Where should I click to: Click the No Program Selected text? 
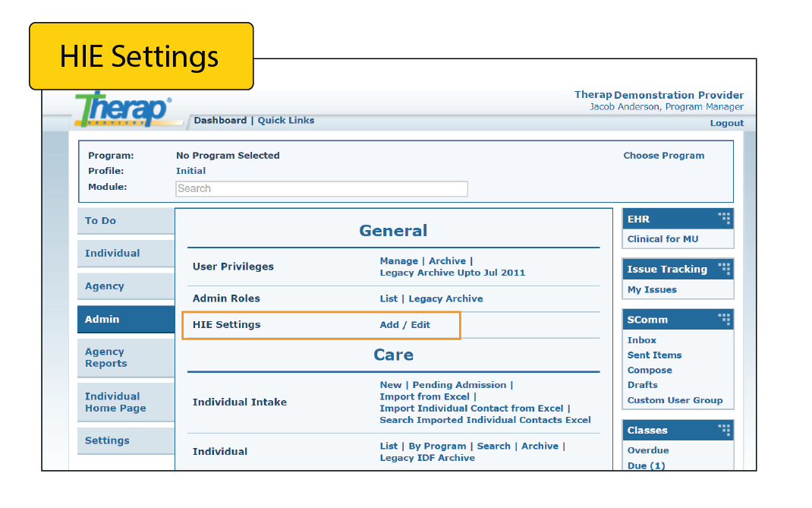pos(228,156)
